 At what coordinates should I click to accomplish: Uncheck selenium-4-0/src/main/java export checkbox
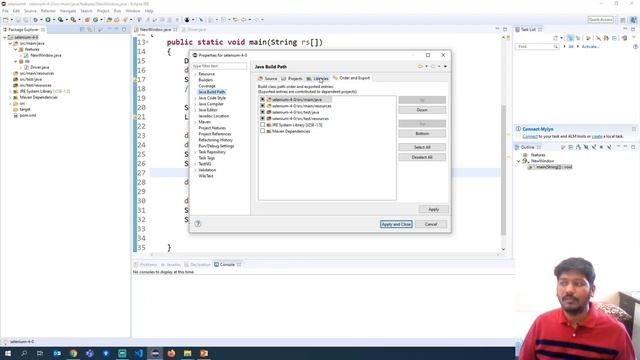262,99
